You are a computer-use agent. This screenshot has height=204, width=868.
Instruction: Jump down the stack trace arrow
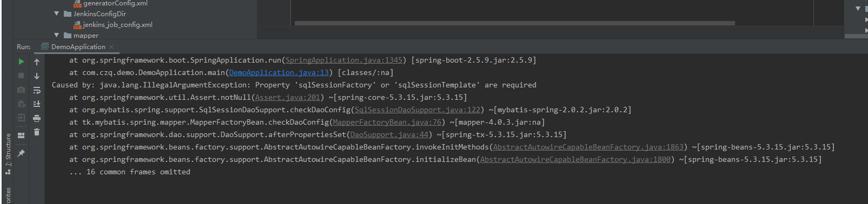tap(37, 76)
